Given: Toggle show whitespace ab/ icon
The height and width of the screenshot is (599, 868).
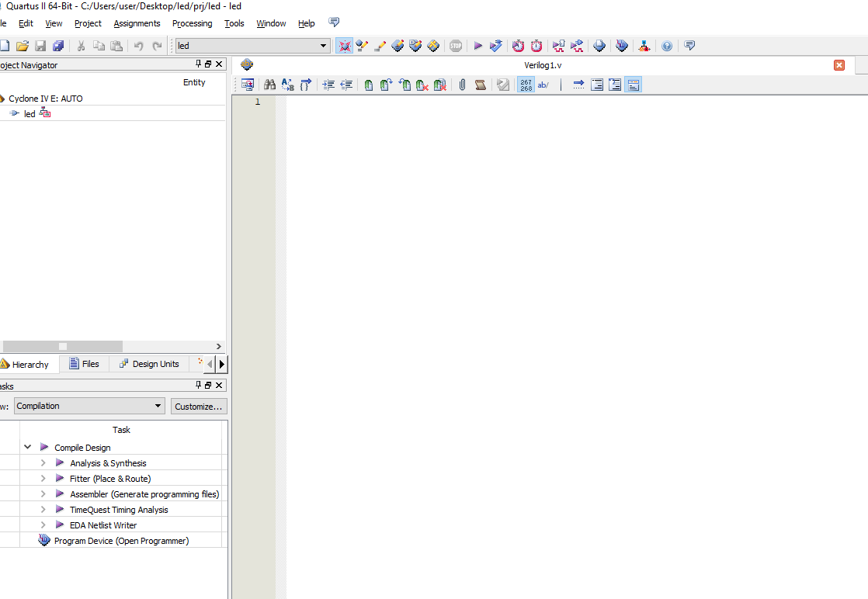Looking at the screenshot, I should [x=543, y=85].
